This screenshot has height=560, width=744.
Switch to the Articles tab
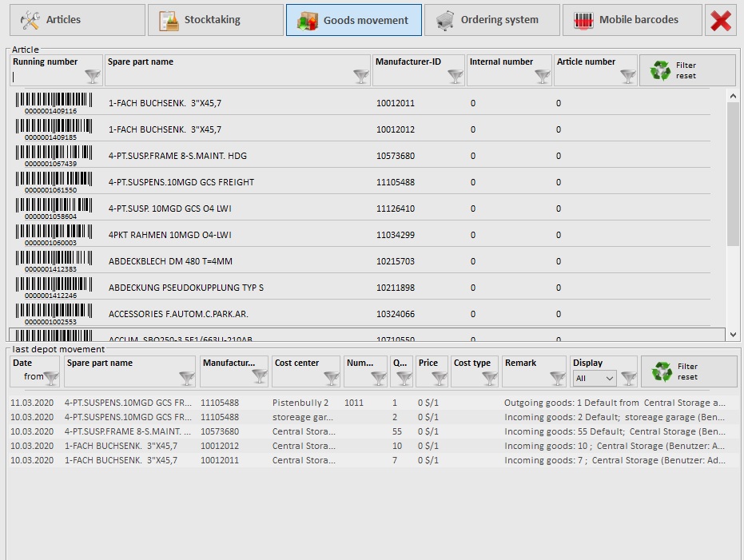click(78, 20)
